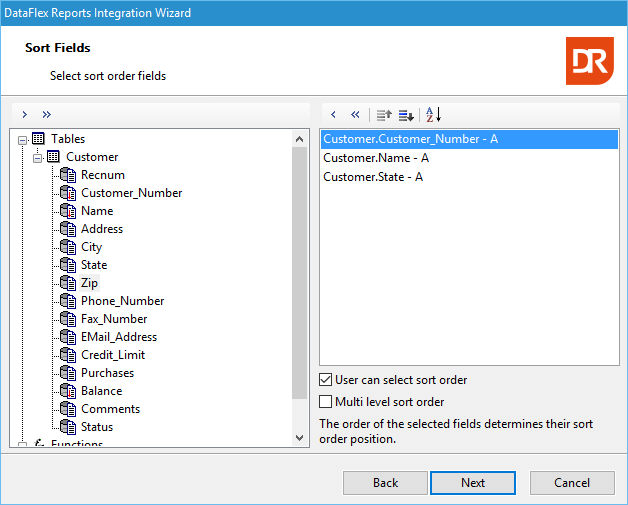Screen dimensions: 628x505
Task: Move selected sort field down
Action: [406, 115]
